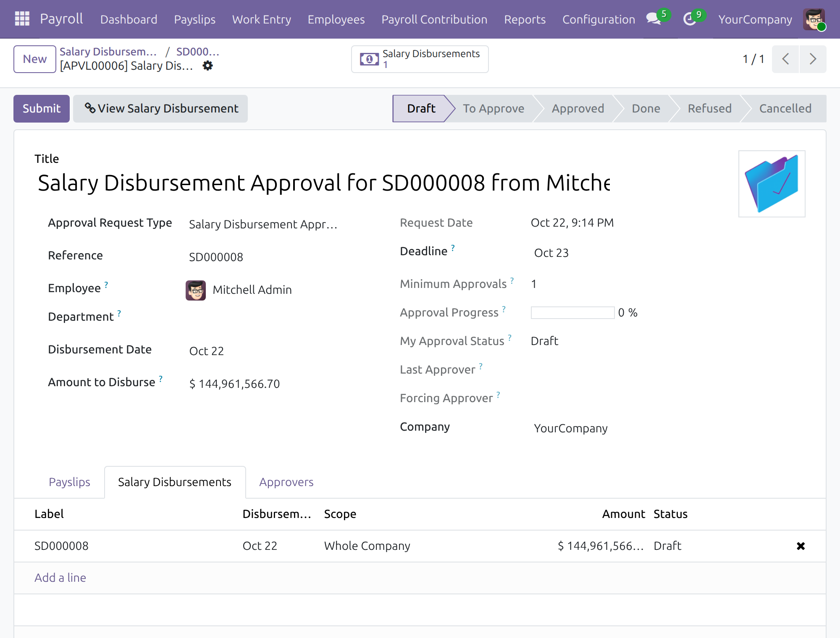Click the $ 144,961,566.70 amount value
840x638 pixels.
[x=234, y=384]
